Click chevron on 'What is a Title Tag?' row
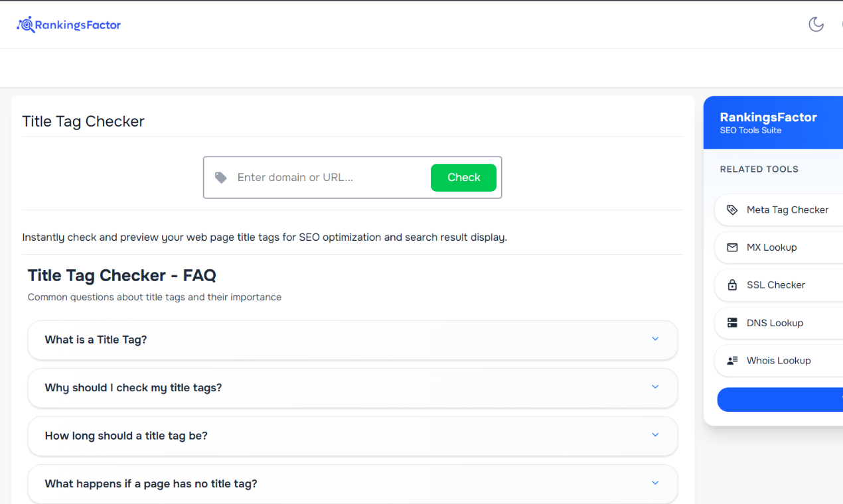Image resolution: width=843 pixels, height=504 pixels. [655, 339]
